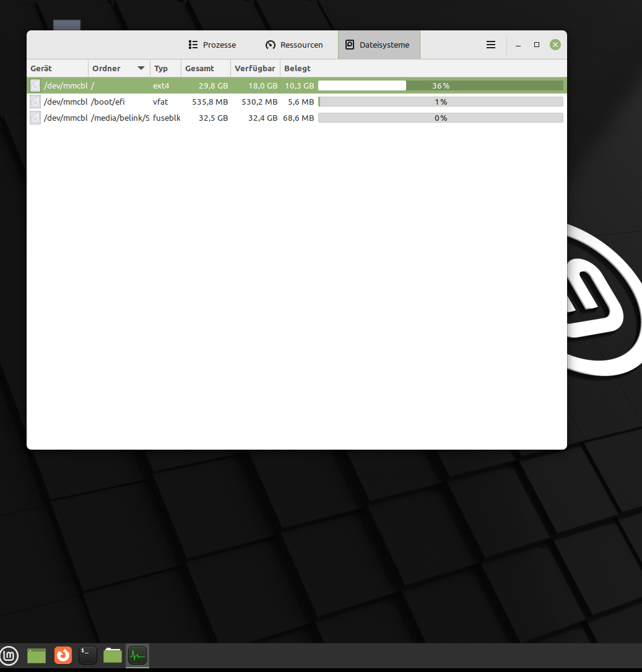Launch Firefox from the taskbar
Image resolution: width=642 pixels, height=672 pixels.
click(63, 655)
